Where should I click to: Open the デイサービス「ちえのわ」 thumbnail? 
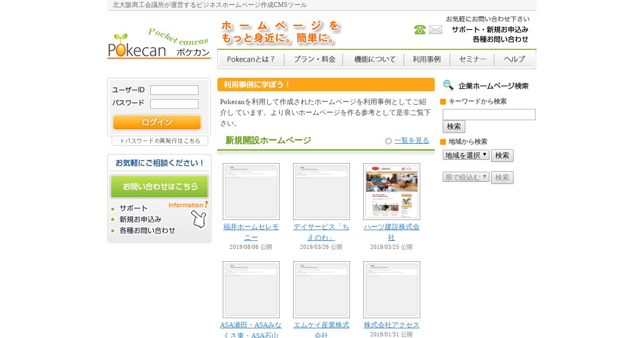click(321, 192)
